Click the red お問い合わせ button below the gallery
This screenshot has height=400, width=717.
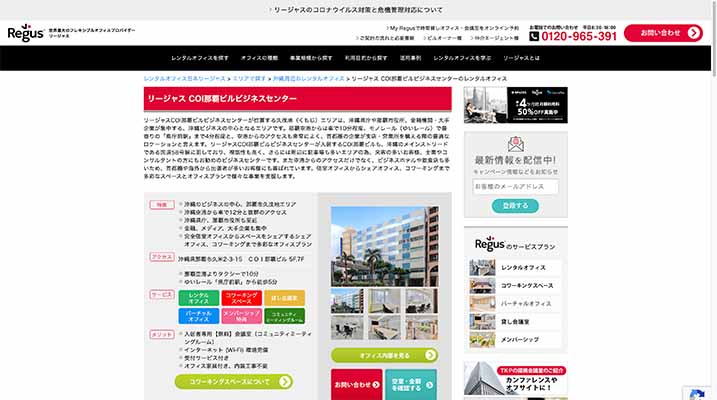click(357, 385)
